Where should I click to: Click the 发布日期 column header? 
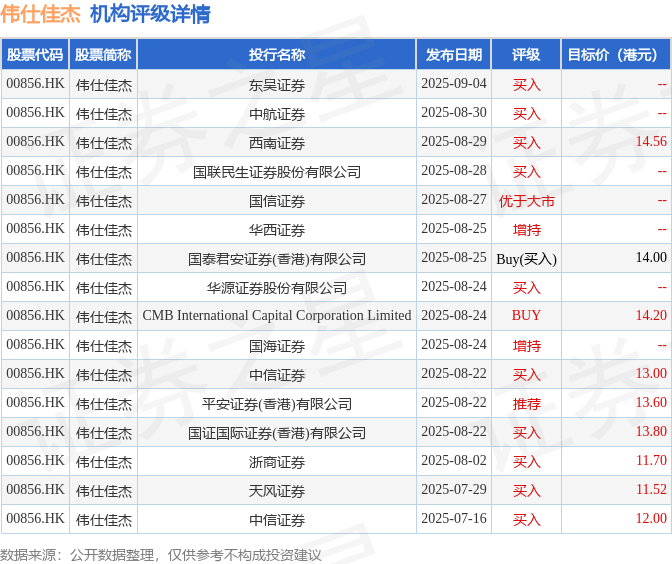453,54
